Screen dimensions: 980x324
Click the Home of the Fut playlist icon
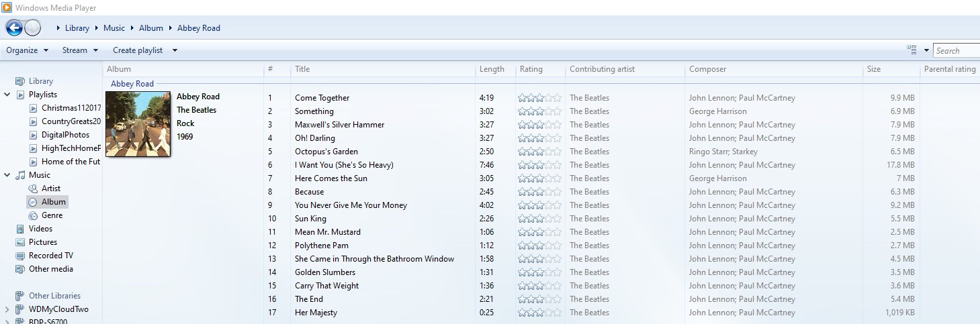34,162
